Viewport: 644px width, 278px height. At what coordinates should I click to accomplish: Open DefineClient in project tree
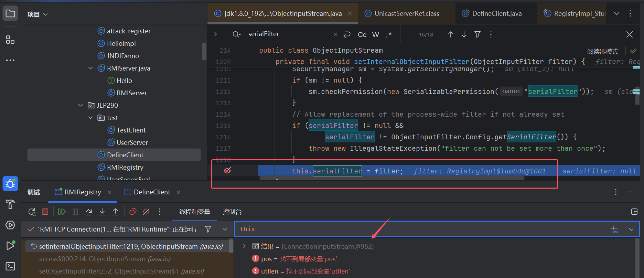114,155
